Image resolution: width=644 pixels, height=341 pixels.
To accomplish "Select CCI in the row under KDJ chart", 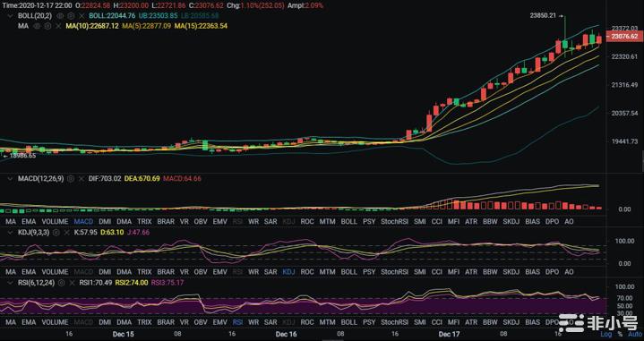I will point(436,272).
